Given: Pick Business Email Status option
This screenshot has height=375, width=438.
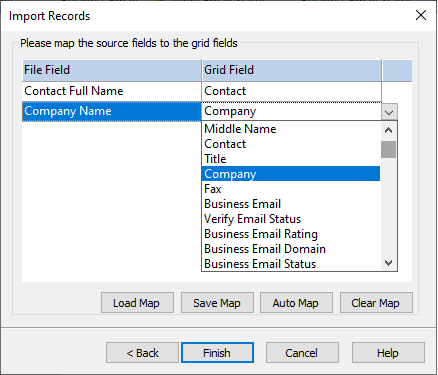Looking at the screenshot, I should point(291,264).
